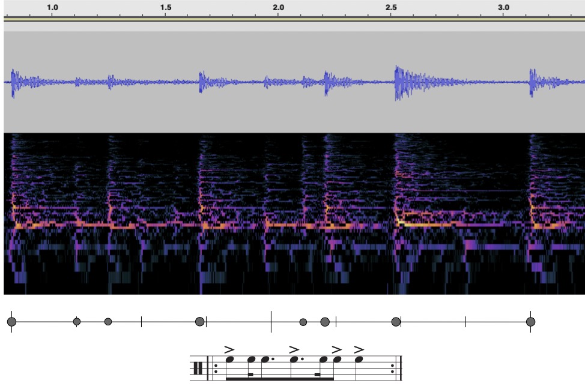
Task: Click the 2.5 mark on the time ruler
Action: click(x=391, y=7)
